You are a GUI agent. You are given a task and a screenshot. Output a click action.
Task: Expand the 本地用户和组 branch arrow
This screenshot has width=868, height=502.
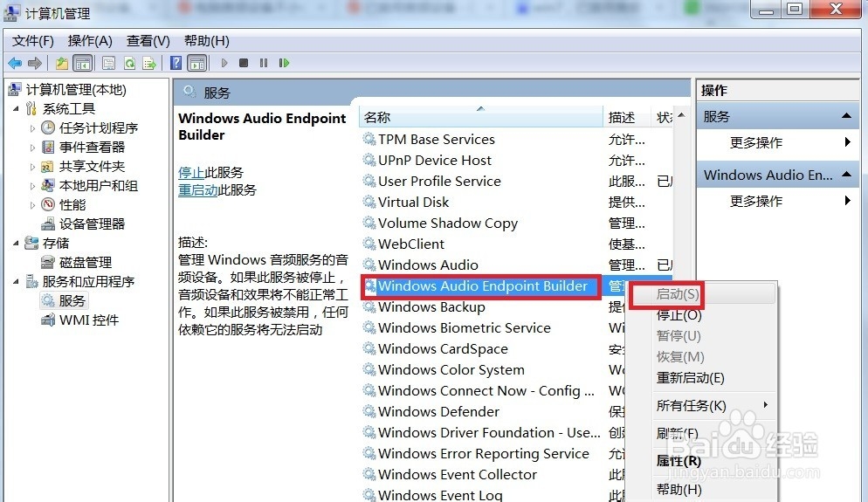32,186
